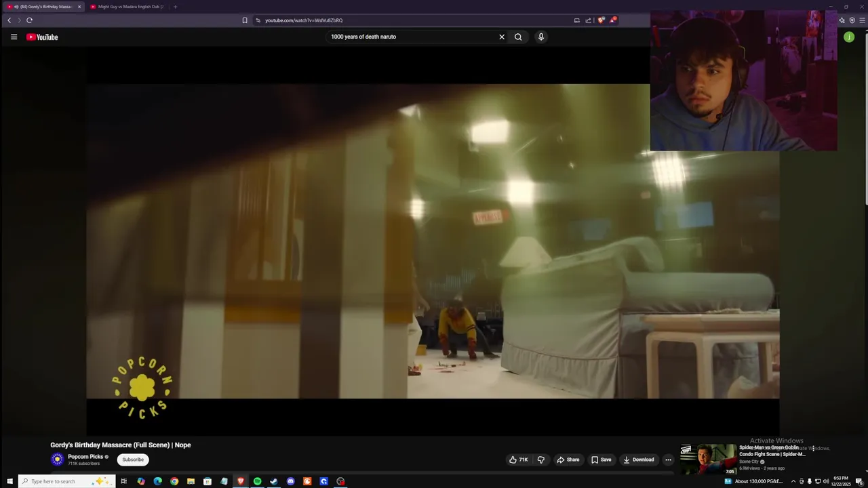Open the YouTube hamburger guide menu

click(x=14, y=37)
